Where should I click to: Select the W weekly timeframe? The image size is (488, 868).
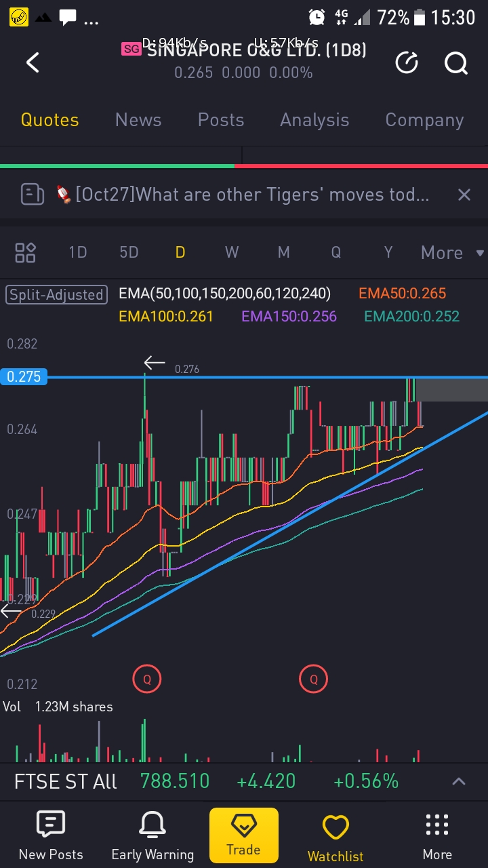click(x=232, y=252)
